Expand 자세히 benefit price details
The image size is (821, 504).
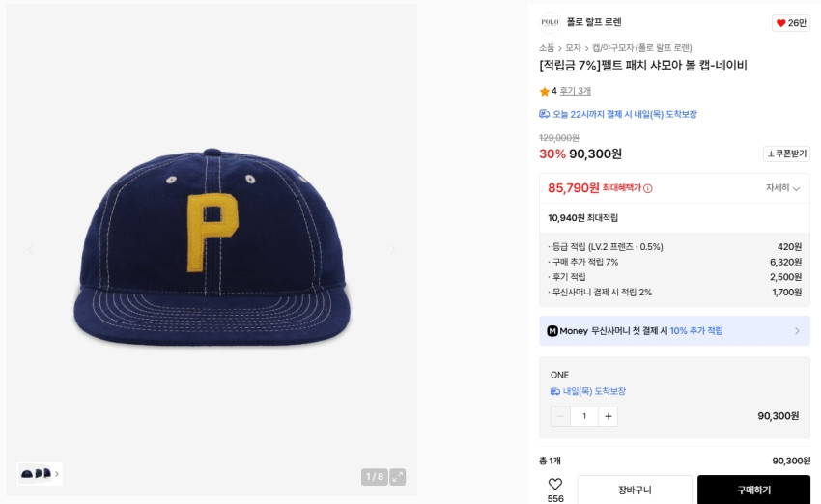point(782,188)
